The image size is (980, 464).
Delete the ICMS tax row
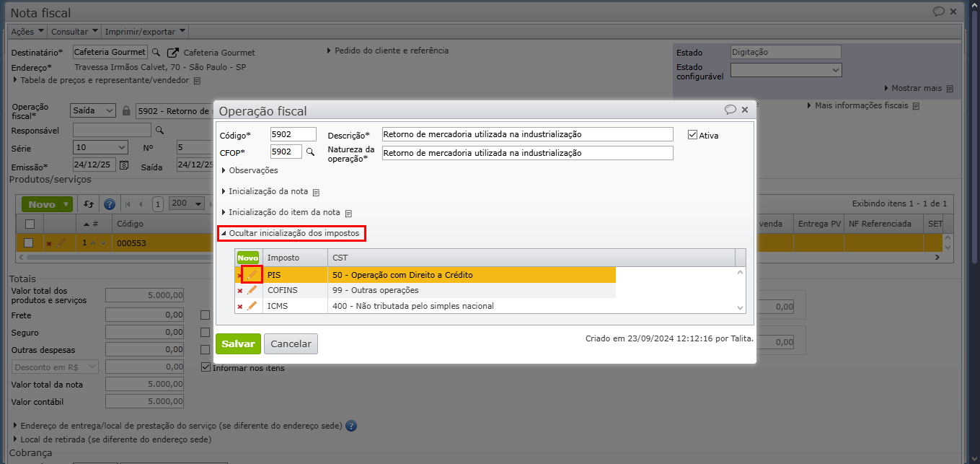coord(240,307)
